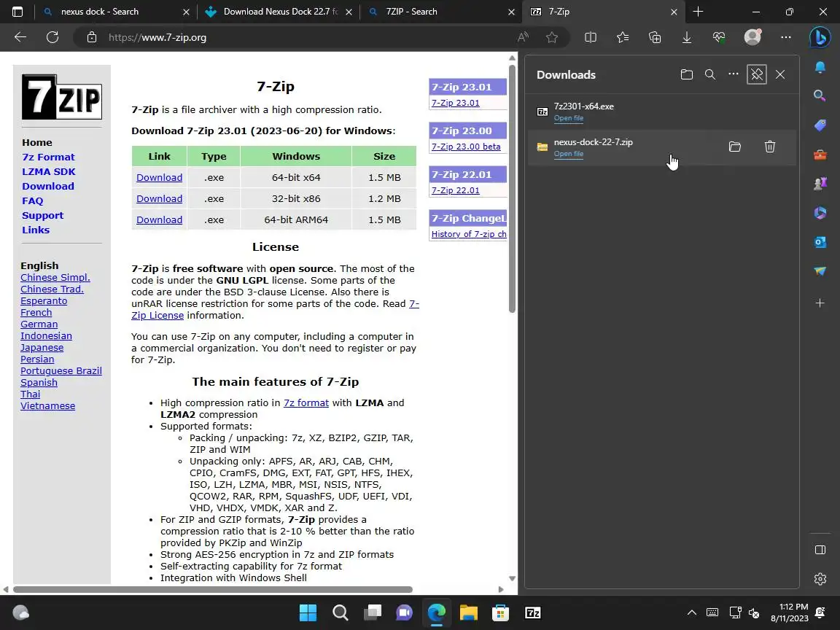Open Read aloud in address bar
The height and width of the screenshot is (630, 840).
point(523,37)
